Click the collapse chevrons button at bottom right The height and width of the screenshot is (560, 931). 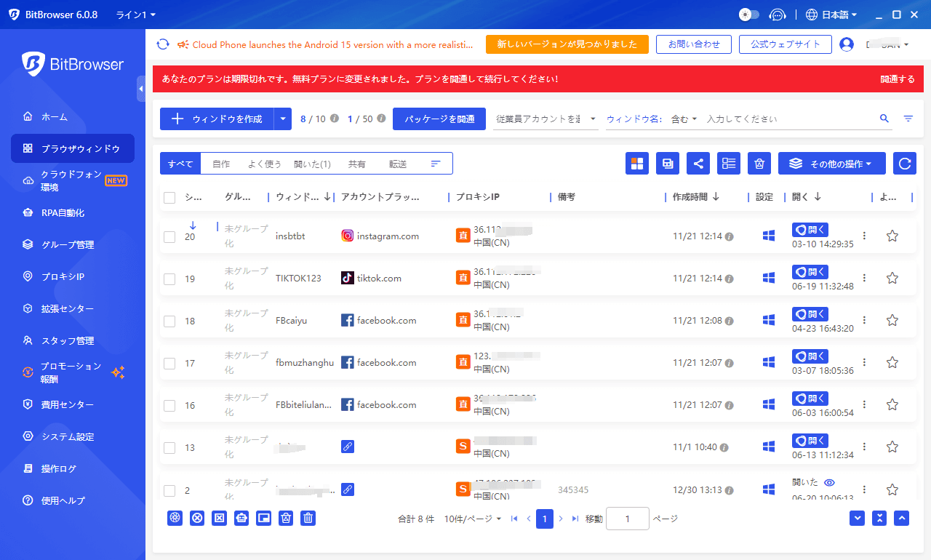(x=880, y=518)
